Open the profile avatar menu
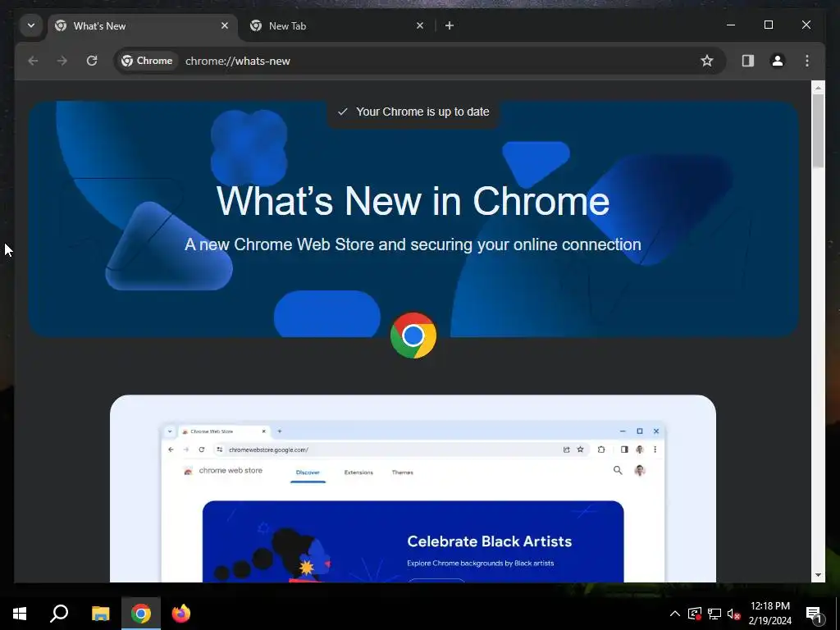Screen dimensions: 840x630 click(778, 61)
